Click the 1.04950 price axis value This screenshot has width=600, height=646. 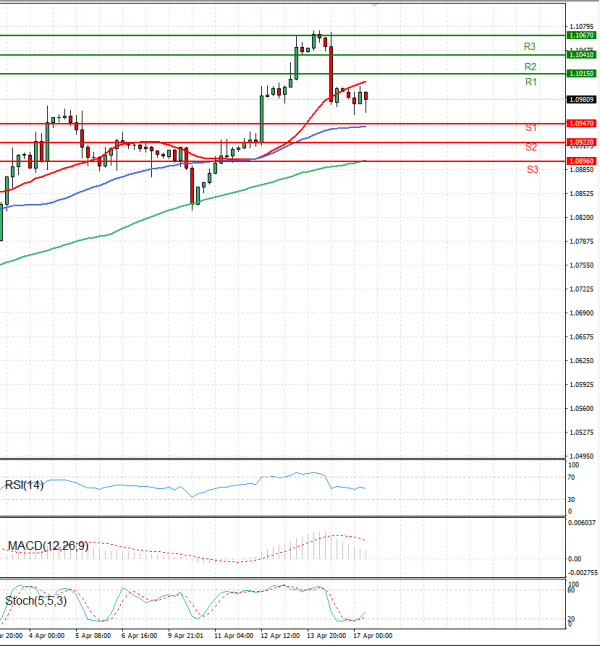coord(581,456)
